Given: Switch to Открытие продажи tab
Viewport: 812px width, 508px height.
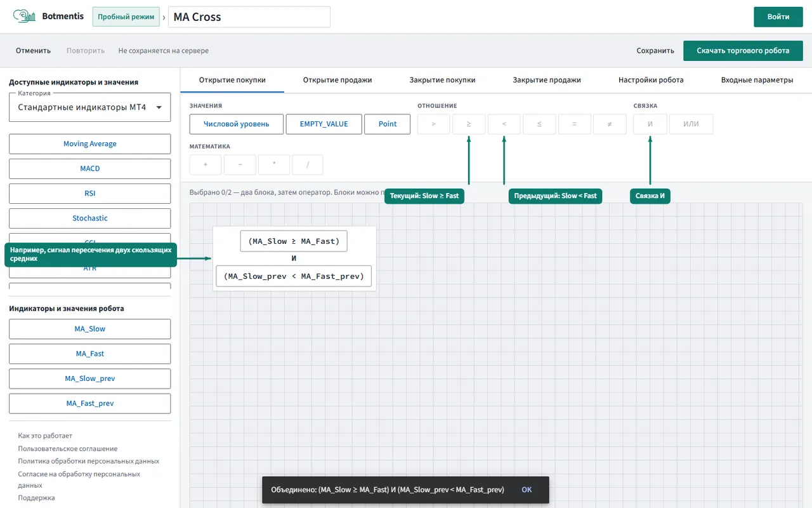Looking at the screenshot, I should [337, 80].
